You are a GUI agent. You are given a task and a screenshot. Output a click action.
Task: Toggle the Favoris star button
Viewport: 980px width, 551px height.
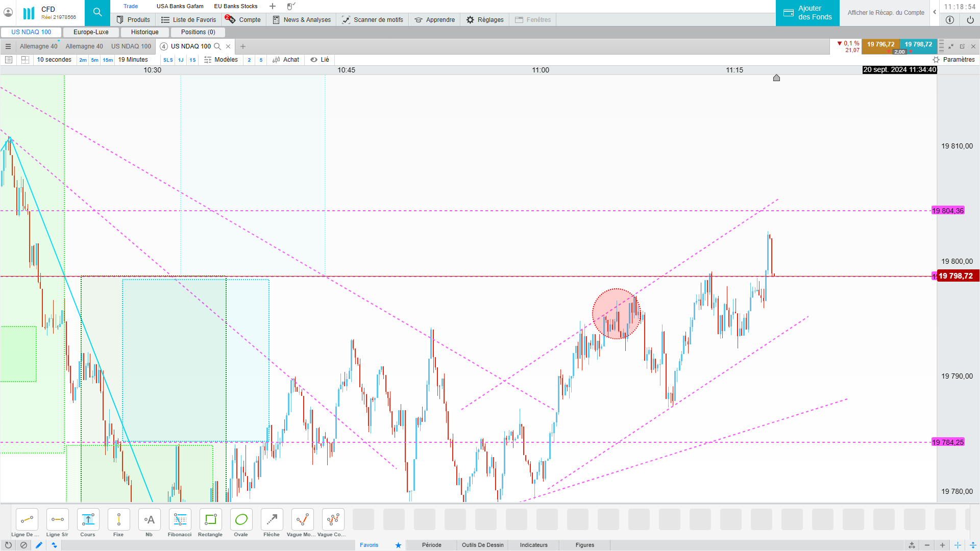398,545
